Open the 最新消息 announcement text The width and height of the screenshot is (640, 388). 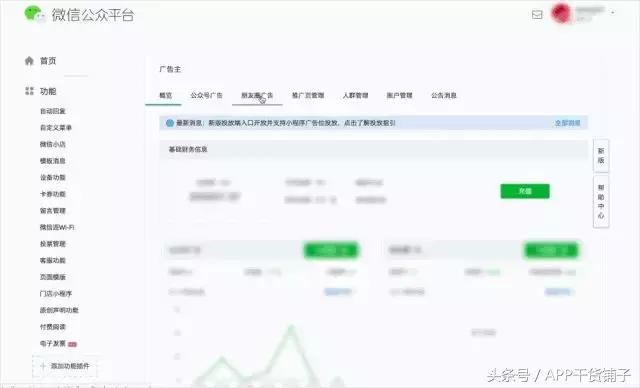[286, 123]
